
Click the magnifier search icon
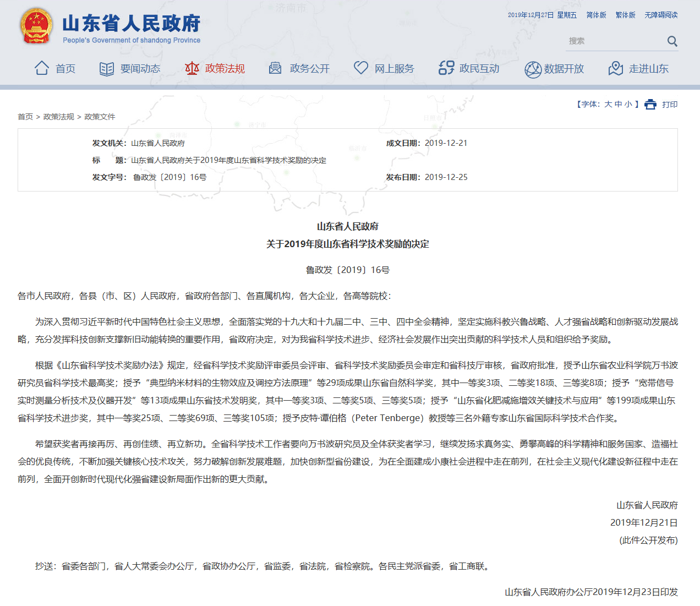672,41
